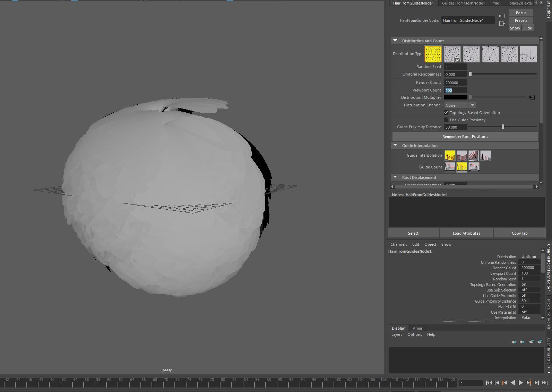Image resolution: width=552 pixels, height=392 pixels.
Task: Click create new layer with plus icon
Action: click(531, 342)
